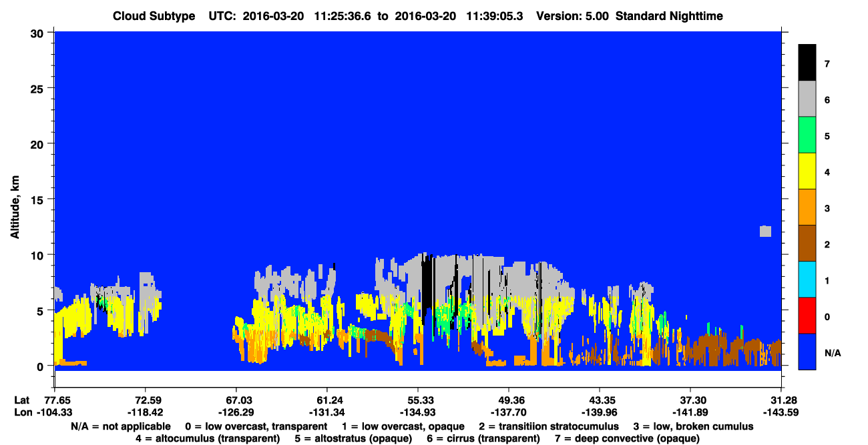Click the brown color swatch labeled 2
Viewport: 868px width, 445px height.
(807, 244)
